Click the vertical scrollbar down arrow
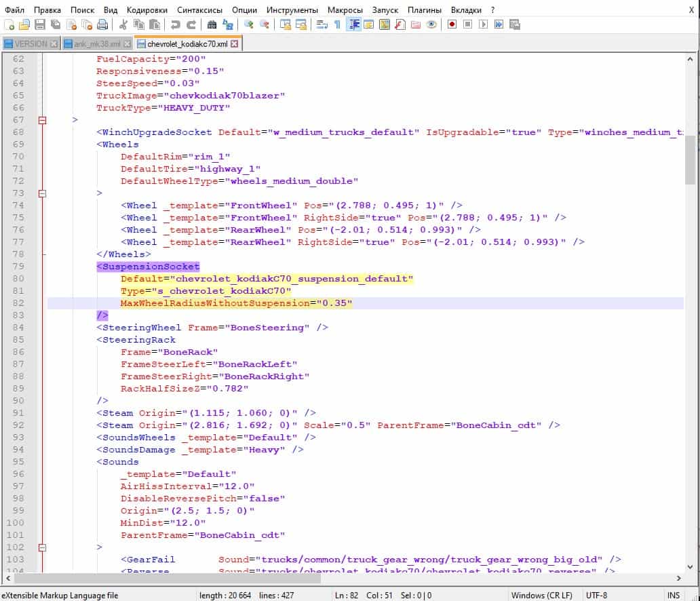Viewport: 700px width, 601px height. (690, 566)
